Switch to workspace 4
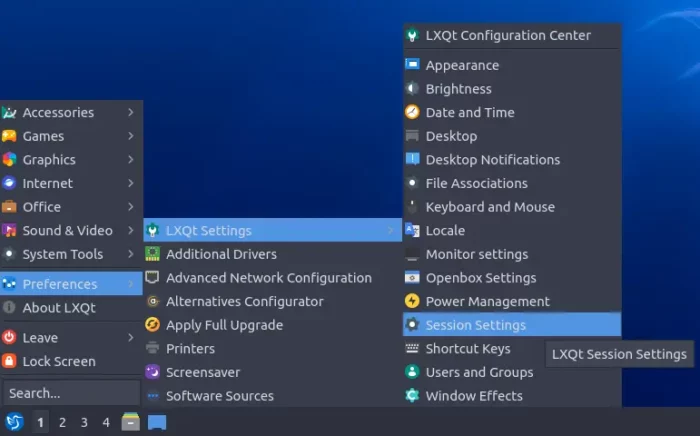700x436 pixels. (x=106, y=422)
